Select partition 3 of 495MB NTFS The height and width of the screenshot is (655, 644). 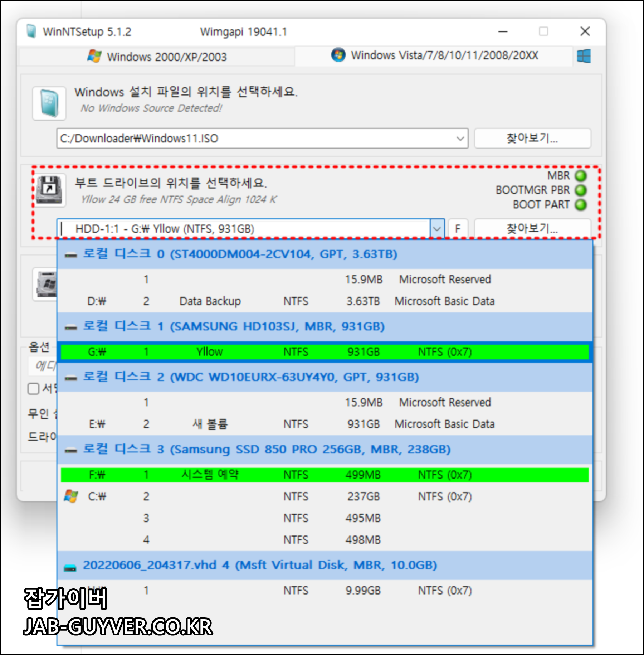point(325,518)
